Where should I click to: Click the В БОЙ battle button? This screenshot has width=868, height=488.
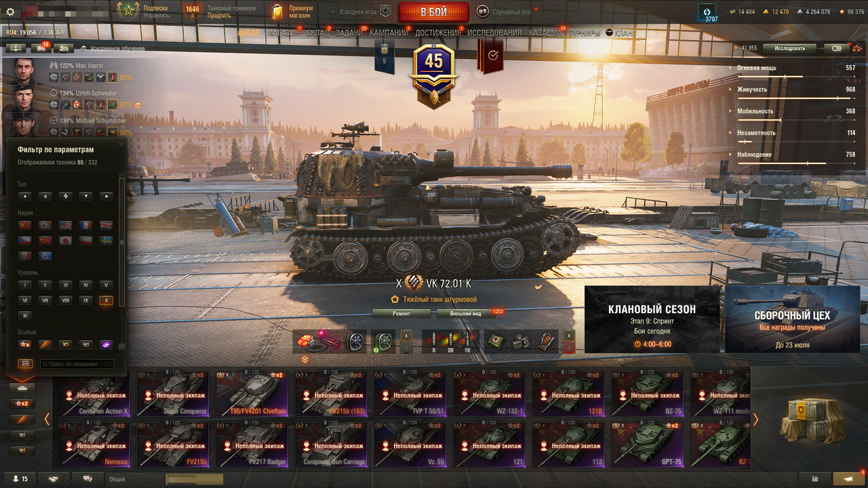[x=433, y=12]
